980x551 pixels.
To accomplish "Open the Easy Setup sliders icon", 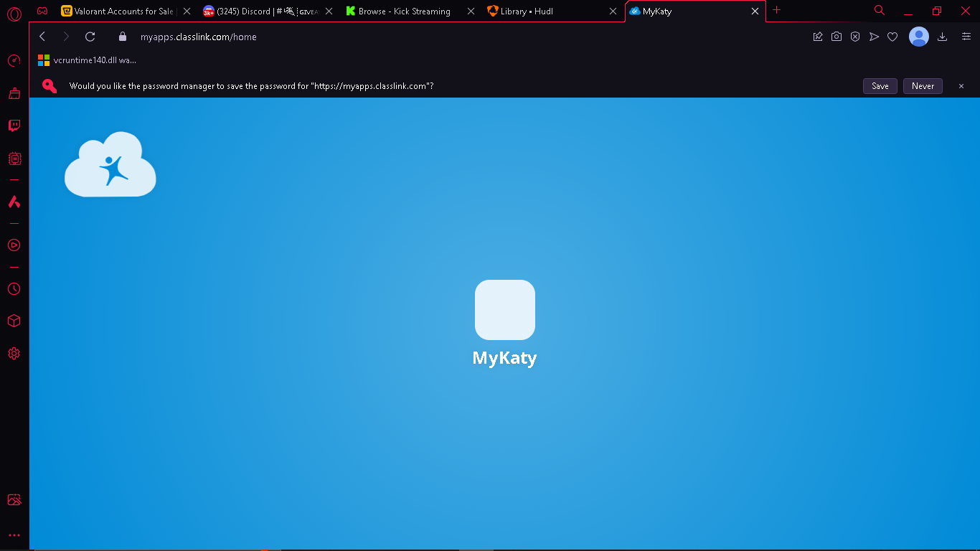I will tap(966, 37).
